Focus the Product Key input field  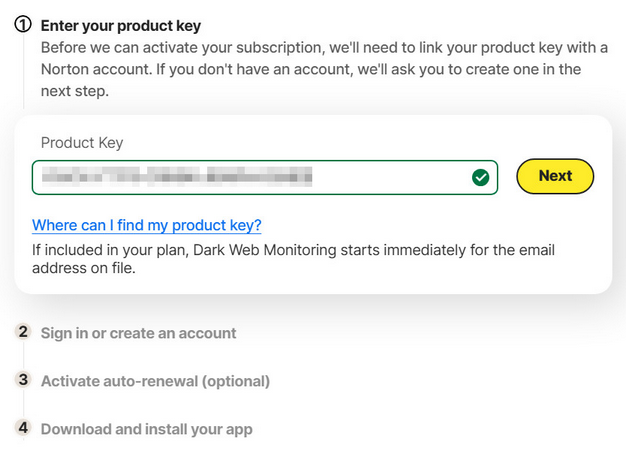[x=390, y=177]
